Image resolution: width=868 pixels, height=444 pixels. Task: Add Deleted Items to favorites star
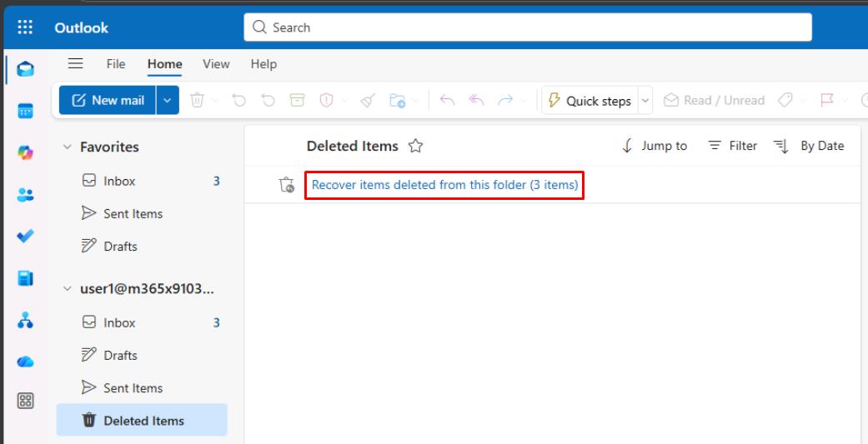pos(415,147)
